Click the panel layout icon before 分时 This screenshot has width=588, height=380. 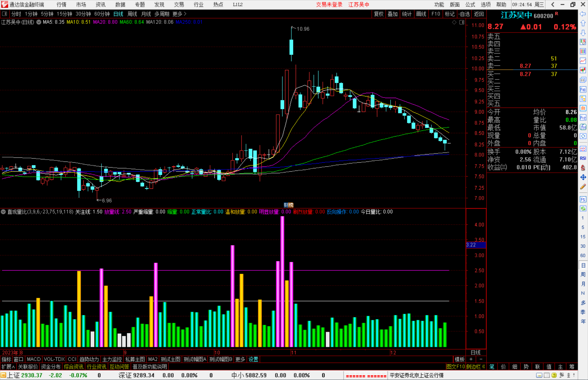4,14
